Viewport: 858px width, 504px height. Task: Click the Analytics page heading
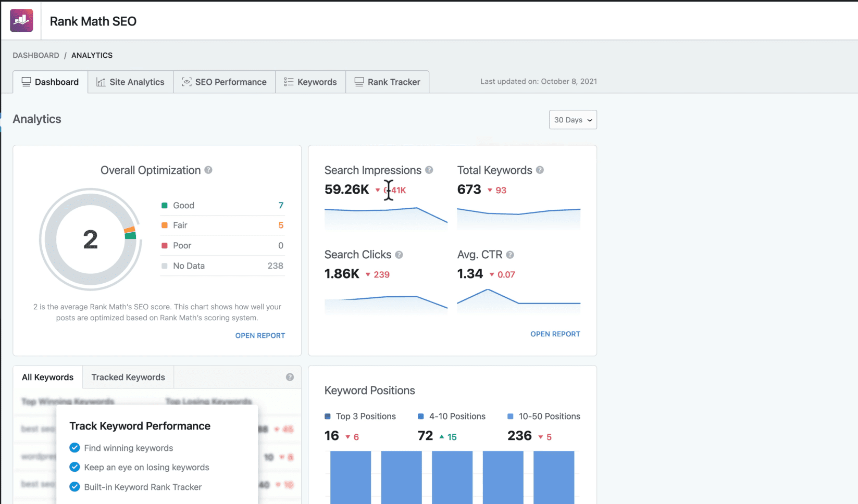pyautogui.click(x=37, y=119)
